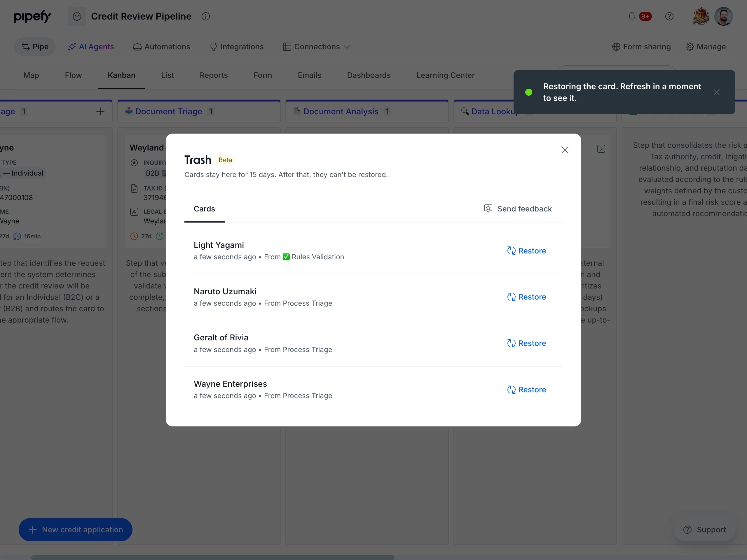Open the help question mark icon
The height and width of the screenshot is (560, 747).
tap(669, 16)
